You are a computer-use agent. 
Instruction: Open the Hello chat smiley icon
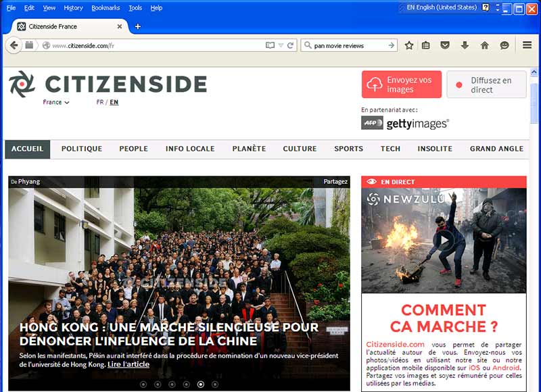click(x=504, y=45)
